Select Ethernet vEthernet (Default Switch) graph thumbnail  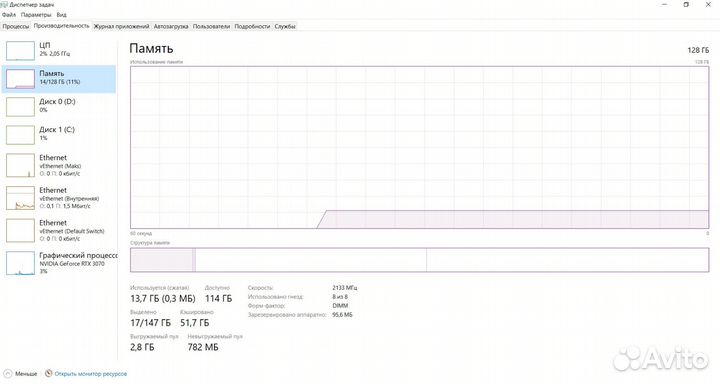(20, 231)
